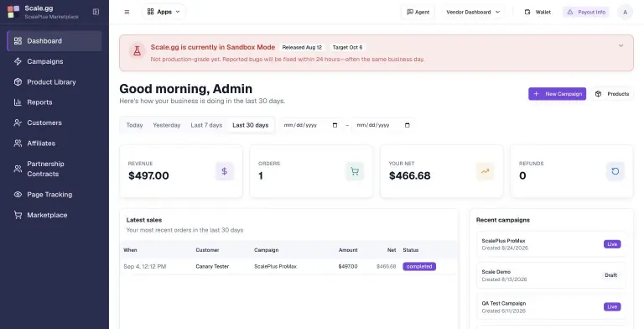Open the QA Test Campaign card

(551, 307)
